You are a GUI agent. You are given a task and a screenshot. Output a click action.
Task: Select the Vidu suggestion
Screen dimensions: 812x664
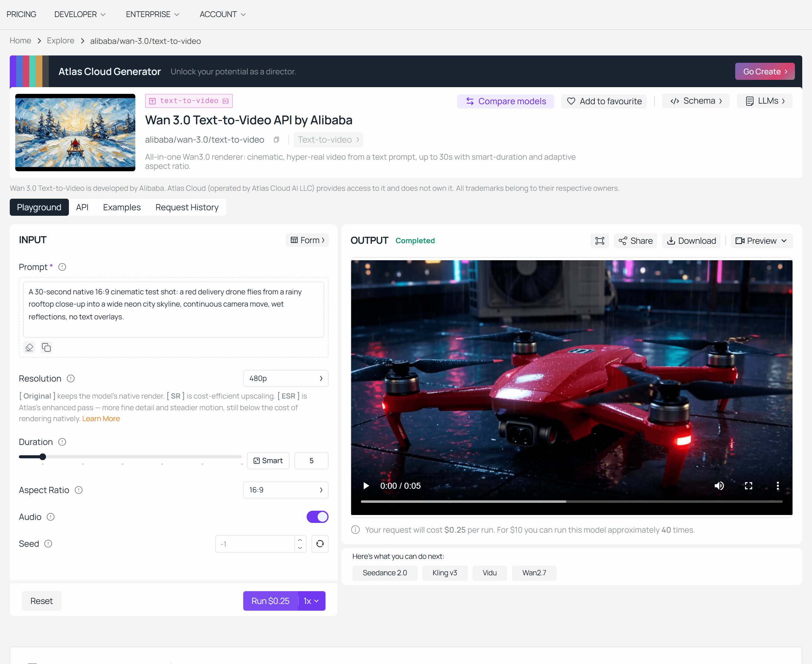click(x=490, y=573)
